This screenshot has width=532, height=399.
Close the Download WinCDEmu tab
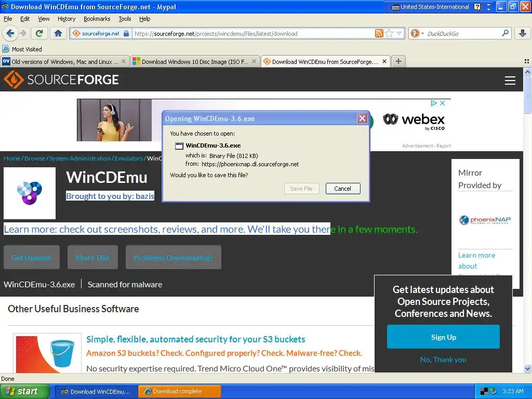coord(384,61)
